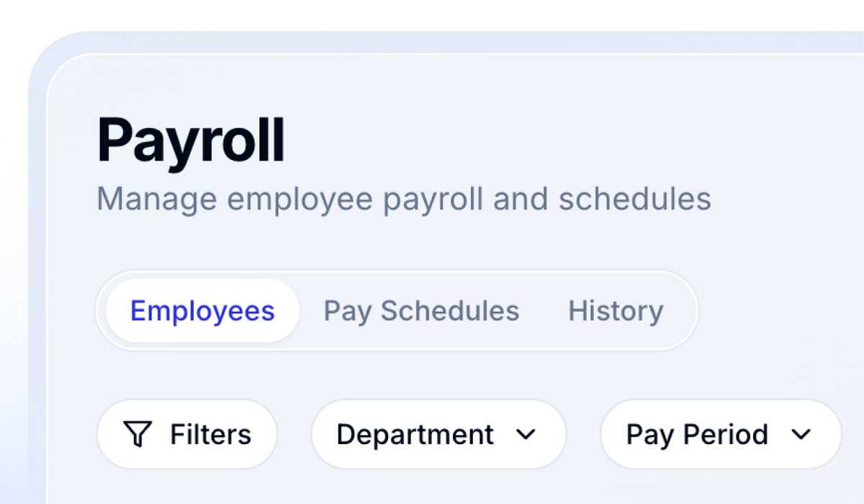Click the Pay Period chevron down arrow
The width and height of the screenshot is (864, 504).
tap(801, 435)
